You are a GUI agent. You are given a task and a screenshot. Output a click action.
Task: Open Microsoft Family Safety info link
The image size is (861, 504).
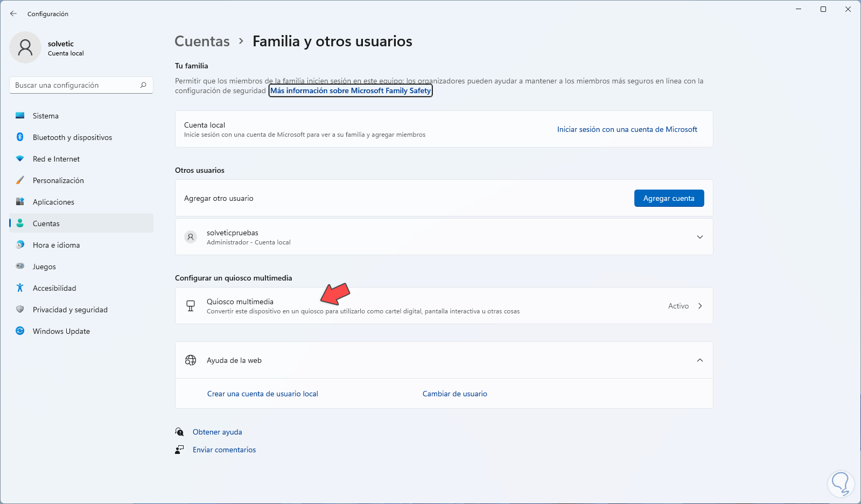click(351, 90)
